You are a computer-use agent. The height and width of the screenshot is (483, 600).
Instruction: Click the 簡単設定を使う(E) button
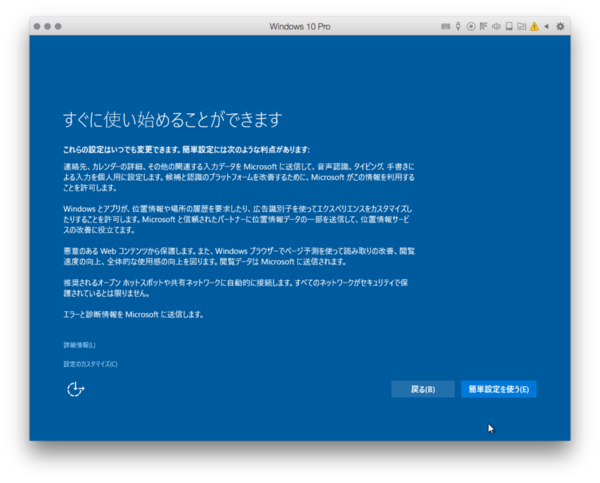pyautogui.click(x=499, y=389)
